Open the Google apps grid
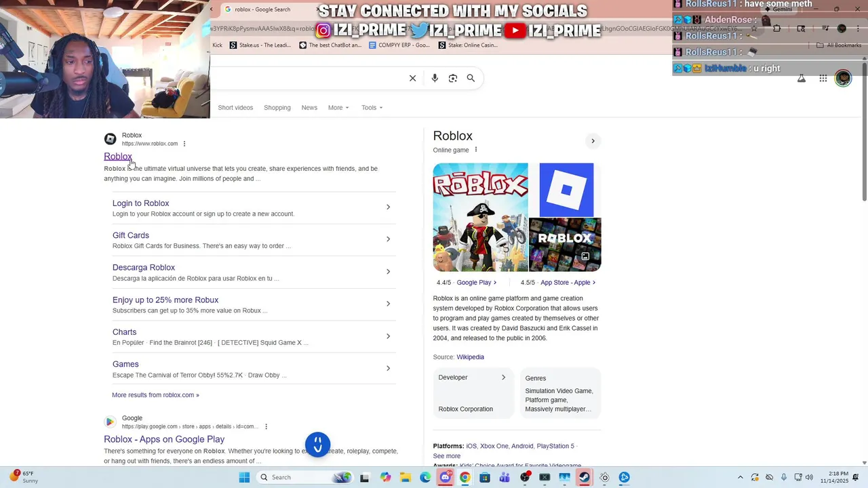Screen dimensions: 868x488 [823, 79]
